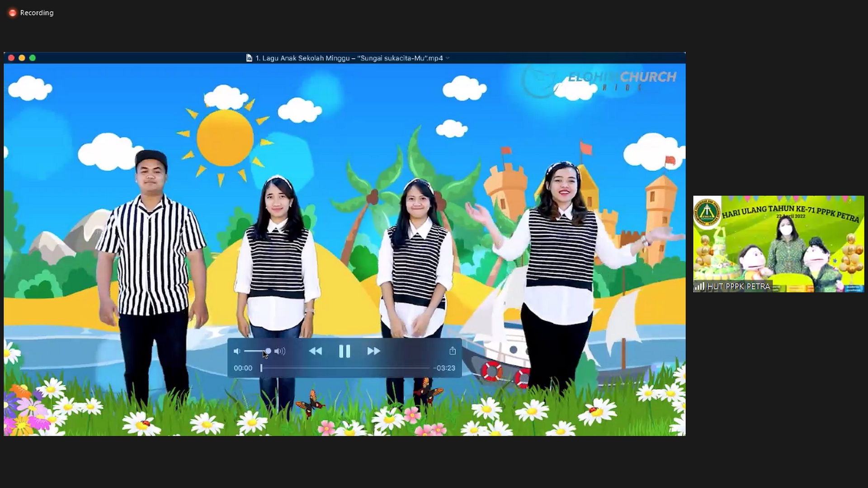Fast forward with the double-right arrows
This screenshot has width=868, height=488.
tap(373, 351)
